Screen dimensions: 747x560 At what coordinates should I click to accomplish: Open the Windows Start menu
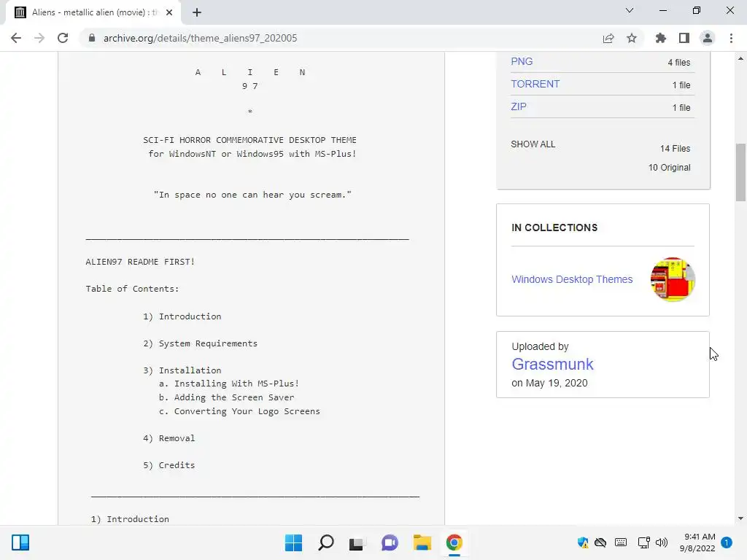293,542
